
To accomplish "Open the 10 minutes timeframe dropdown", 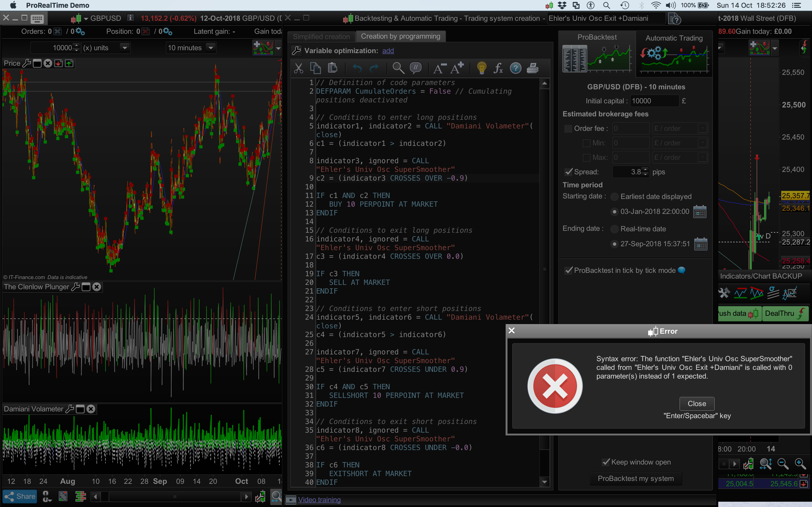I will 211,48.
